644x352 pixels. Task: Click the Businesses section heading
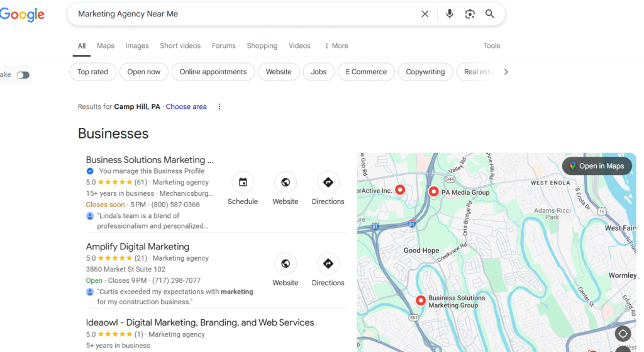tap(113, 133)
